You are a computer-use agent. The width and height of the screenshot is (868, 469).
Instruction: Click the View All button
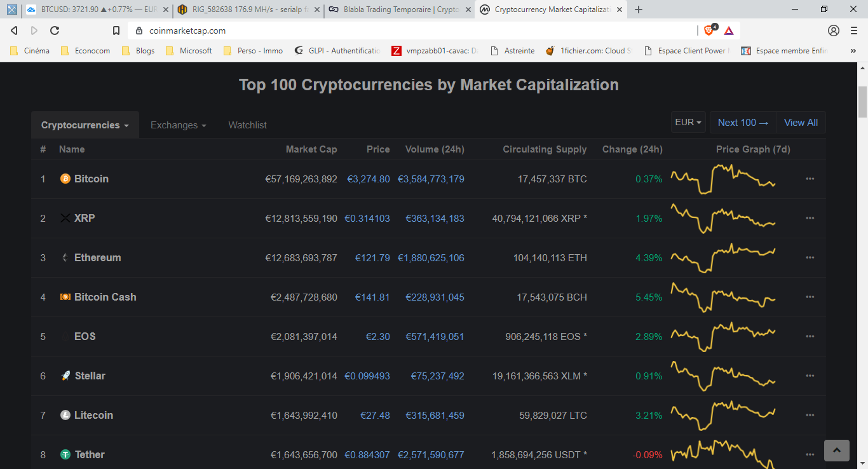coord(801,123)
